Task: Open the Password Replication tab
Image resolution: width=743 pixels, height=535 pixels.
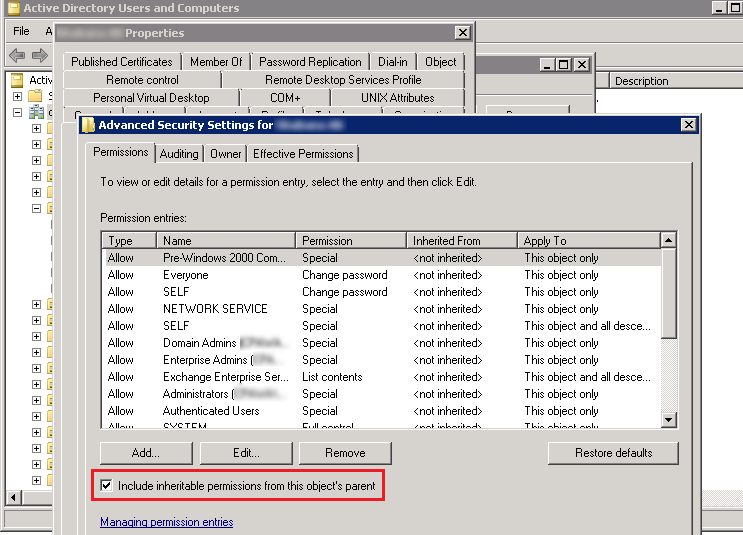Action: coord(310,62)
